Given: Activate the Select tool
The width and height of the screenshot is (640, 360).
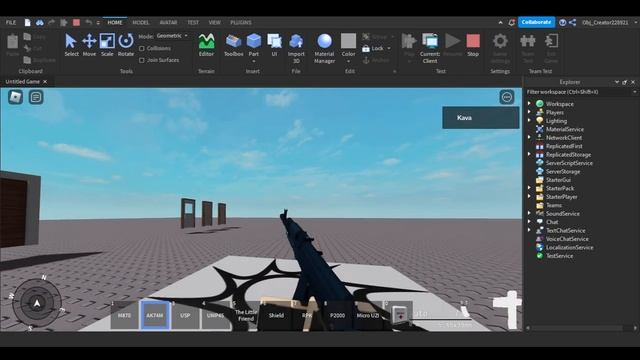Looking at the screenshot, I should [x=71, y=45].
